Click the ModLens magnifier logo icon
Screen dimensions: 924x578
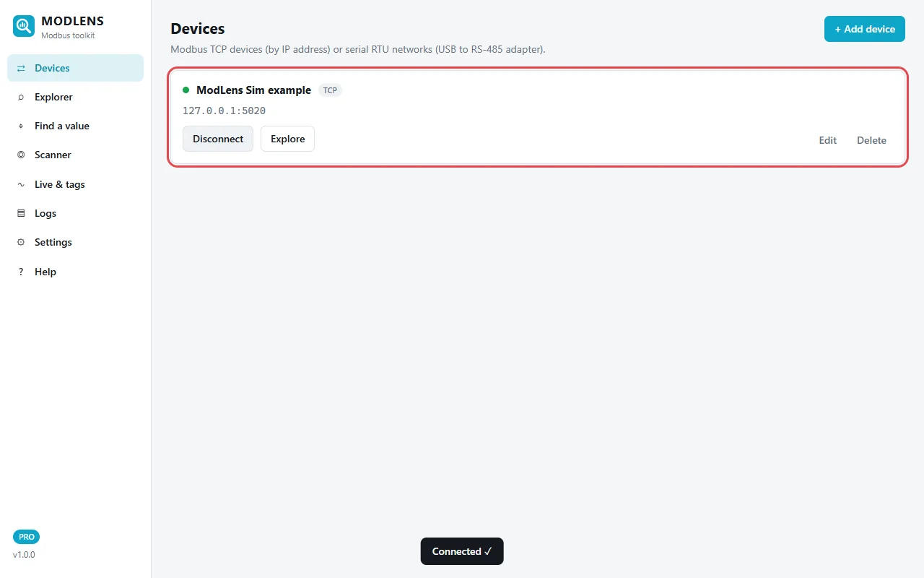[x=24, y=26]
